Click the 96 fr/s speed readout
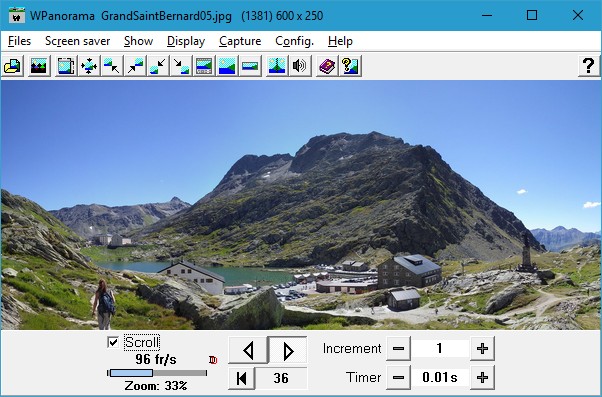This screenshot has height=397, width=602. [x=155, y=360]
